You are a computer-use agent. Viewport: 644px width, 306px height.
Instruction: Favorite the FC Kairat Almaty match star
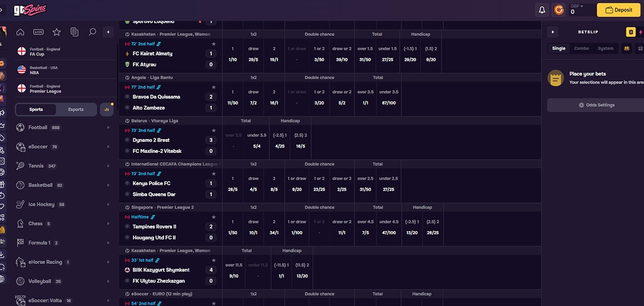coord(214,43)
